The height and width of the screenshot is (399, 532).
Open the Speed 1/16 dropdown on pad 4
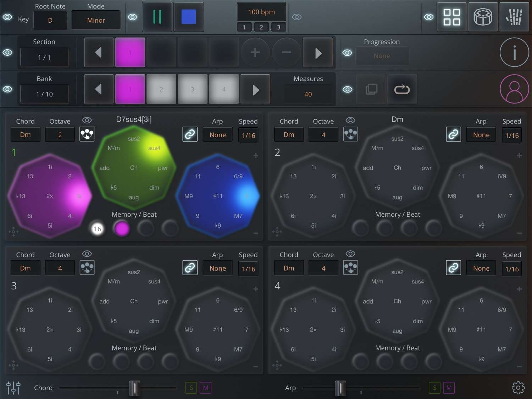click(x=512, y=268)
